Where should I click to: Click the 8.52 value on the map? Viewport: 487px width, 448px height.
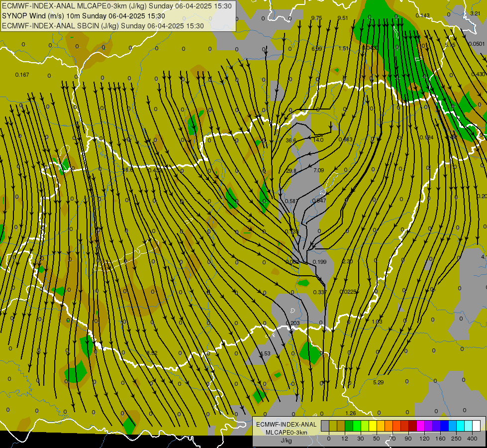pyautogui.click(x=152, y=353)
